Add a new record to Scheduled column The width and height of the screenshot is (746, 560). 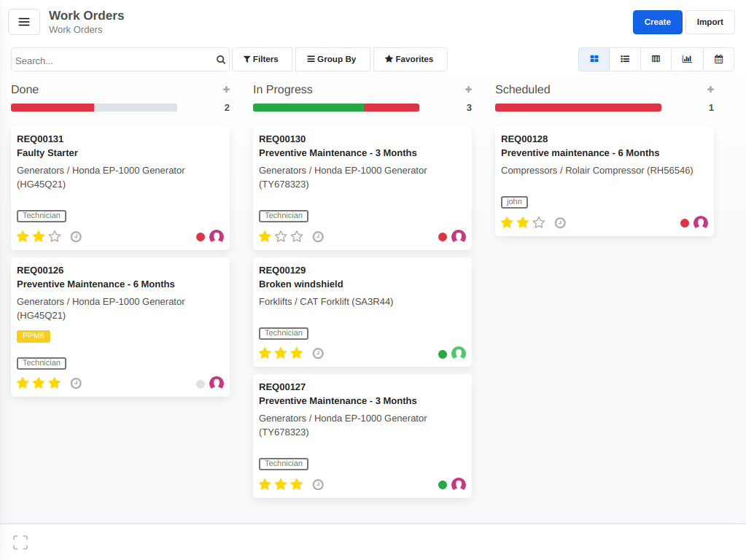pos(710,89)
